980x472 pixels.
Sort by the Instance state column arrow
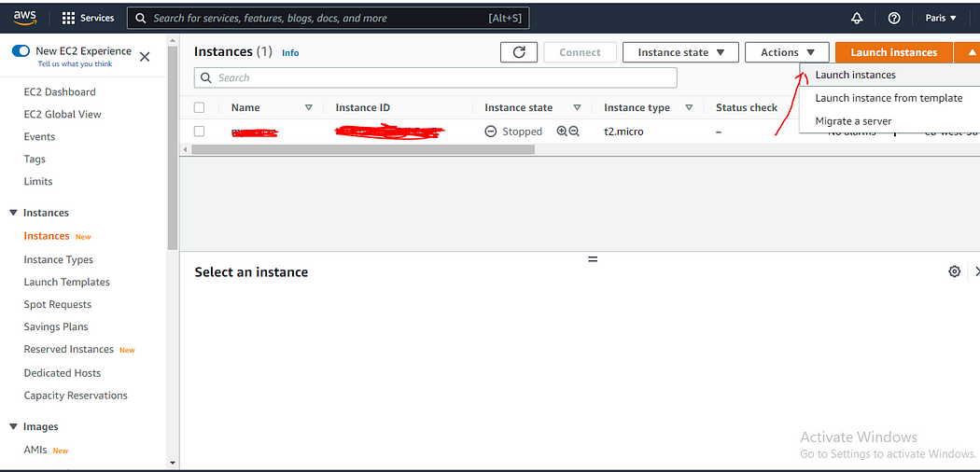tap(578, 107)
